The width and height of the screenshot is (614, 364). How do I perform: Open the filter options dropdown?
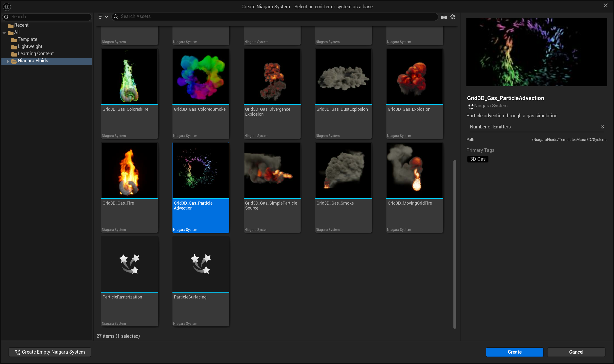tap(103, 17)
